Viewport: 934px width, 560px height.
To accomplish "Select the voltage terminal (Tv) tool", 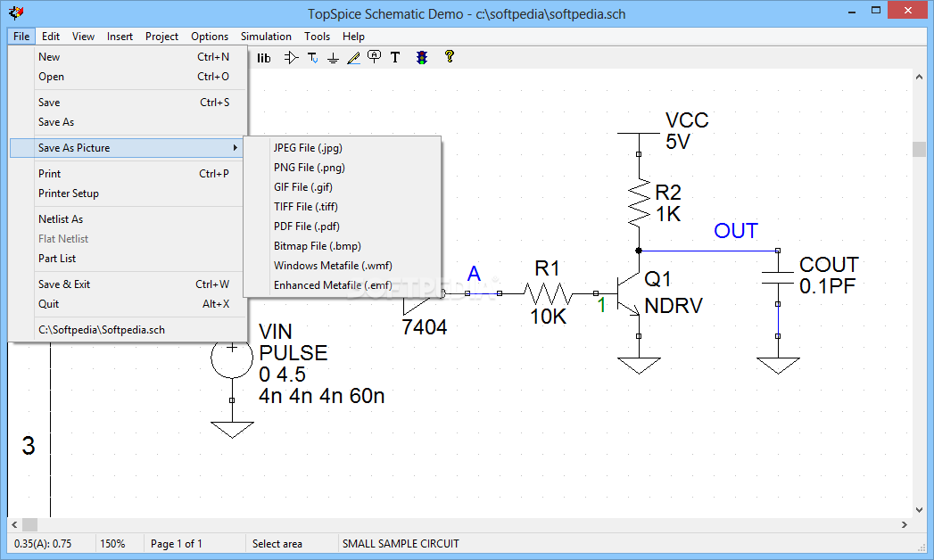I will tap(313, 58).
